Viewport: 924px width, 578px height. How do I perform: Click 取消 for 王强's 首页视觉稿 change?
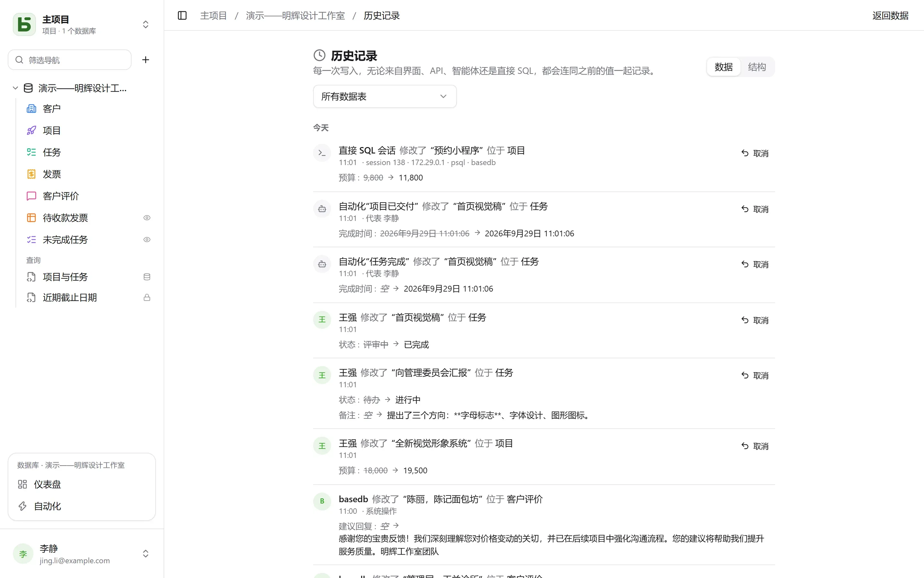pos(755,320)
